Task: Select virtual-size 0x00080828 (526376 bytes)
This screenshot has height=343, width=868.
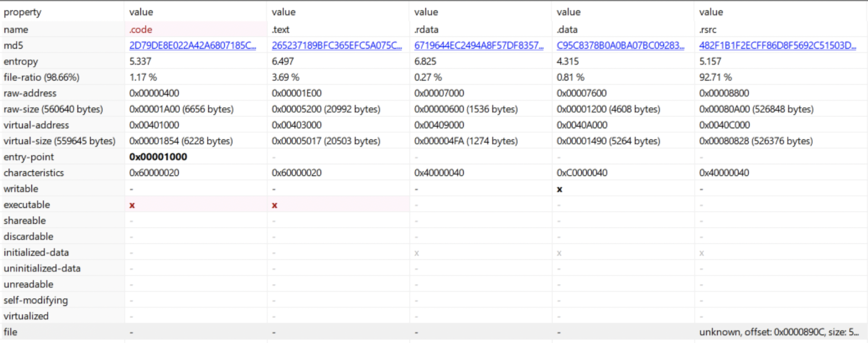Action: [756, 141]
